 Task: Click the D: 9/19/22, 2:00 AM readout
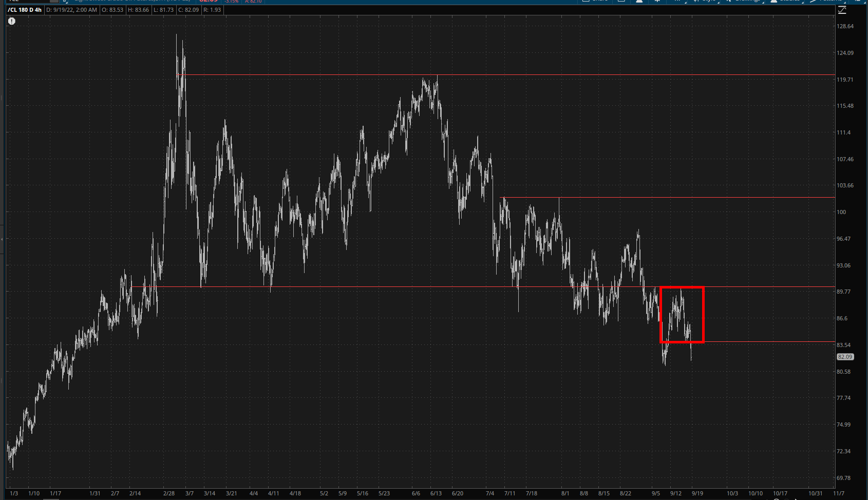tap(71, 10)
